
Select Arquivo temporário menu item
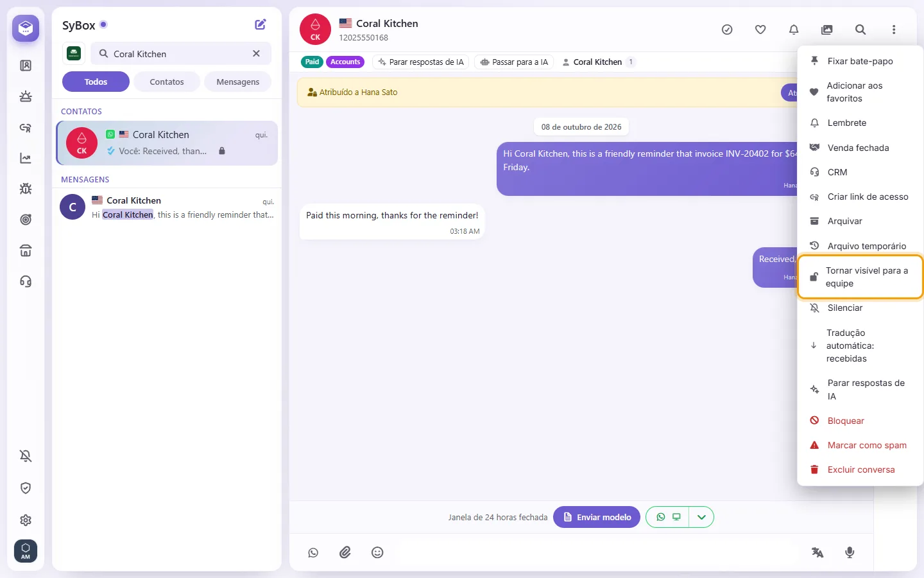(860, 246)
